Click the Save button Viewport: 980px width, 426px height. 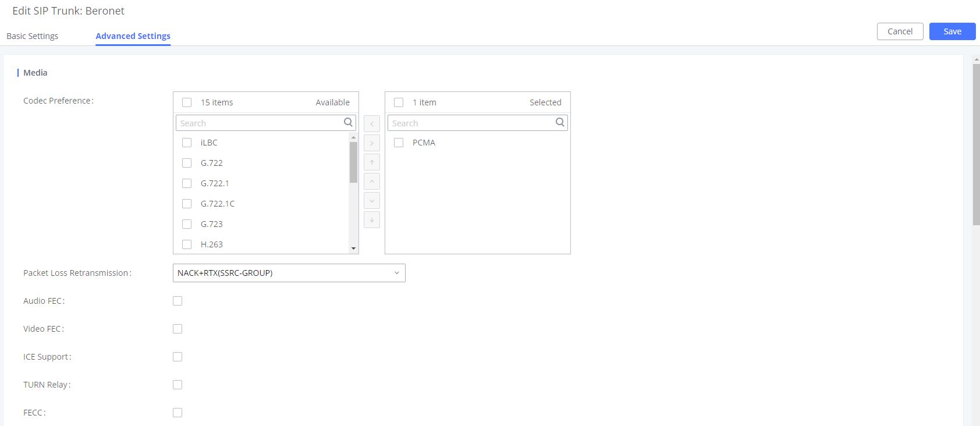(x=952, y=31)
